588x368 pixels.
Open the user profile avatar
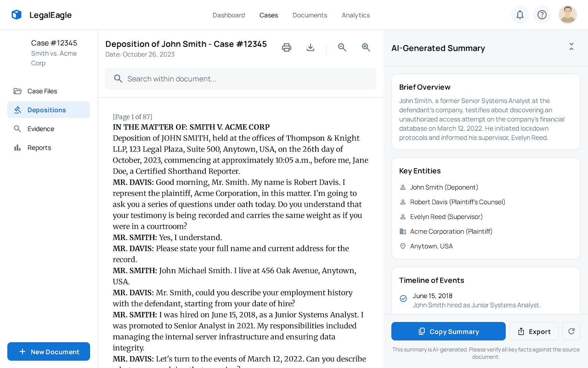567,15
